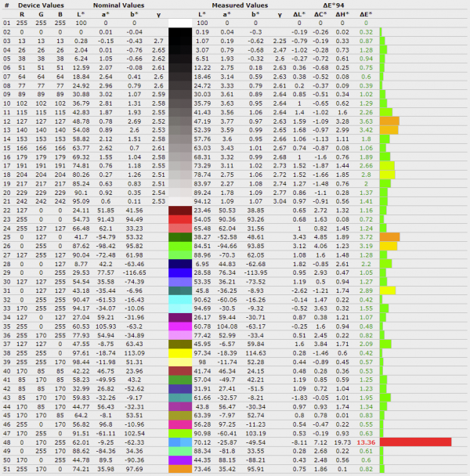Select the measured gamma 3.04 in row 21
The height and width of the screenshot is (476, 470).
tap(280, 201)
